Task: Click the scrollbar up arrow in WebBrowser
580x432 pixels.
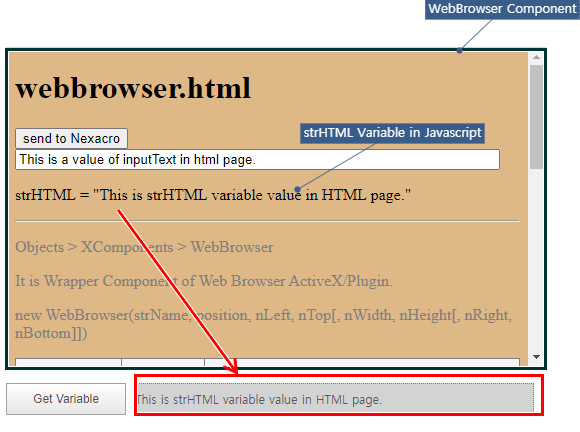Action: (x=536, y=57)
